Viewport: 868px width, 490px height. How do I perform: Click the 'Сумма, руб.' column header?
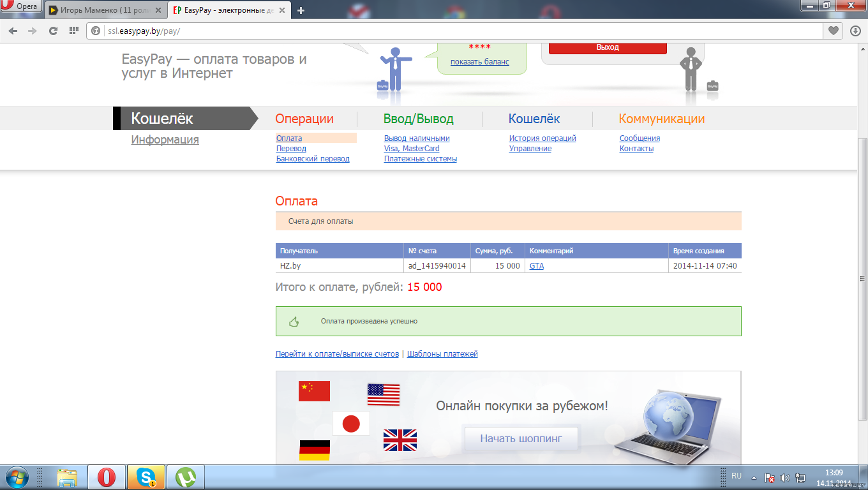[x=498, y=251]
